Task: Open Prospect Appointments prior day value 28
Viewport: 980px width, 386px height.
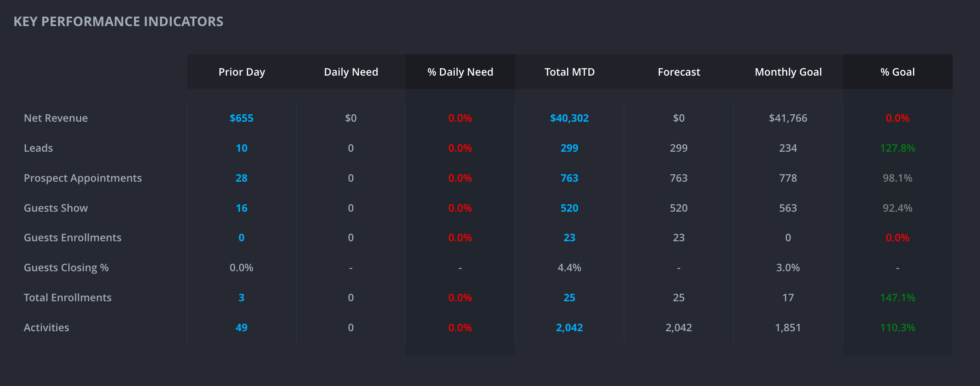Action: (x=241, y=178)
